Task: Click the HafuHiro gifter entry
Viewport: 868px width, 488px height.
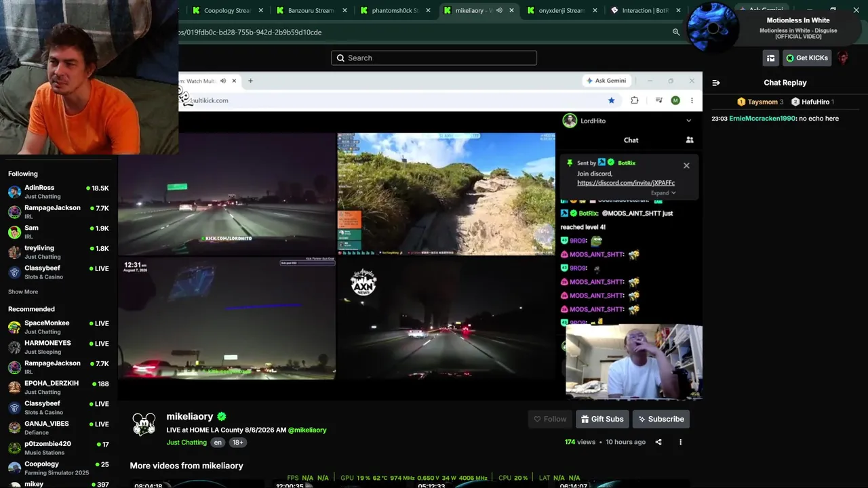Action: [x=813, y=102]
